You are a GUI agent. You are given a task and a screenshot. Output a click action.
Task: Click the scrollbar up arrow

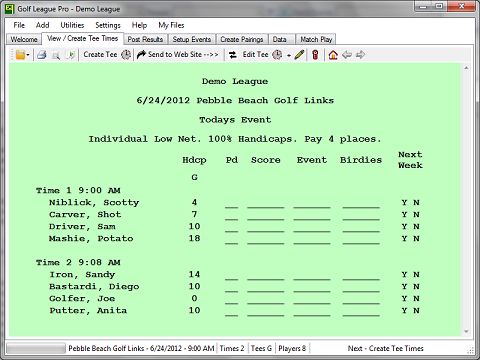(466, 68)
